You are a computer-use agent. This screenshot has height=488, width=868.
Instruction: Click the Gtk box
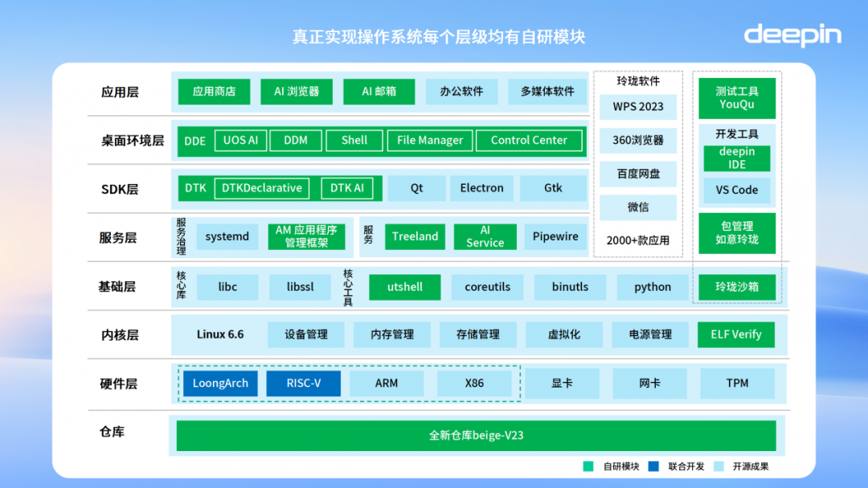(x=553, y=188)
